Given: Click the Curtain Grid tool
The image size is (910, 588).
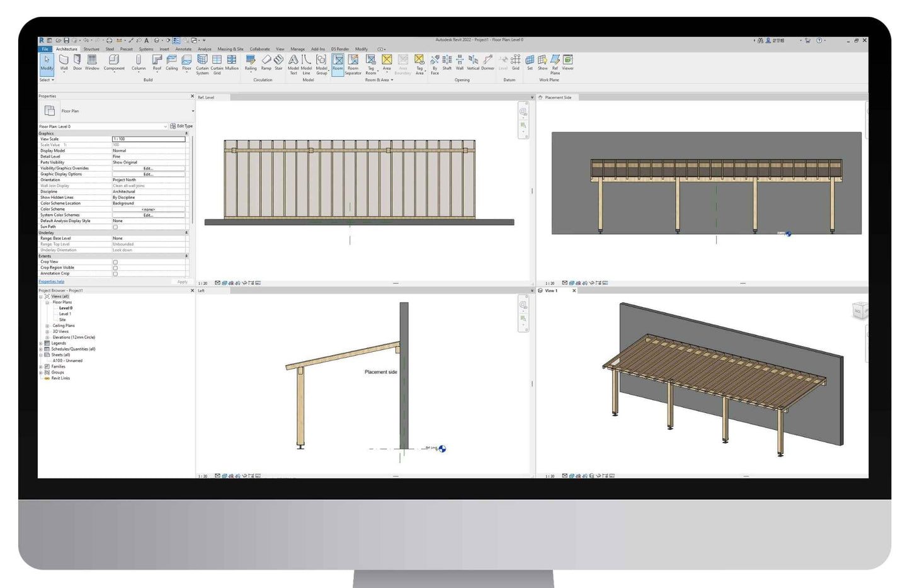Looking at the screenshot, I should click(217, 62).
